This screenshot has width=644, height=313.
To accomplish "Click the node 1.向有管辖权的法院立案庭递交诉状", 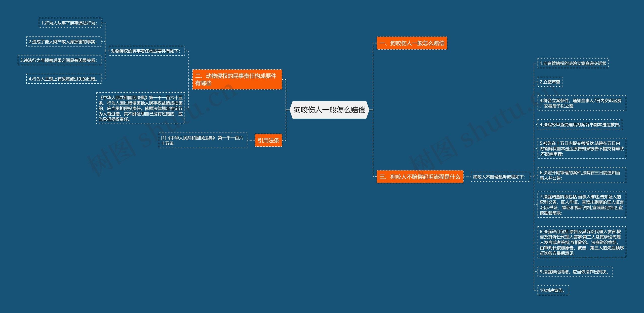I will pos(573,63).
